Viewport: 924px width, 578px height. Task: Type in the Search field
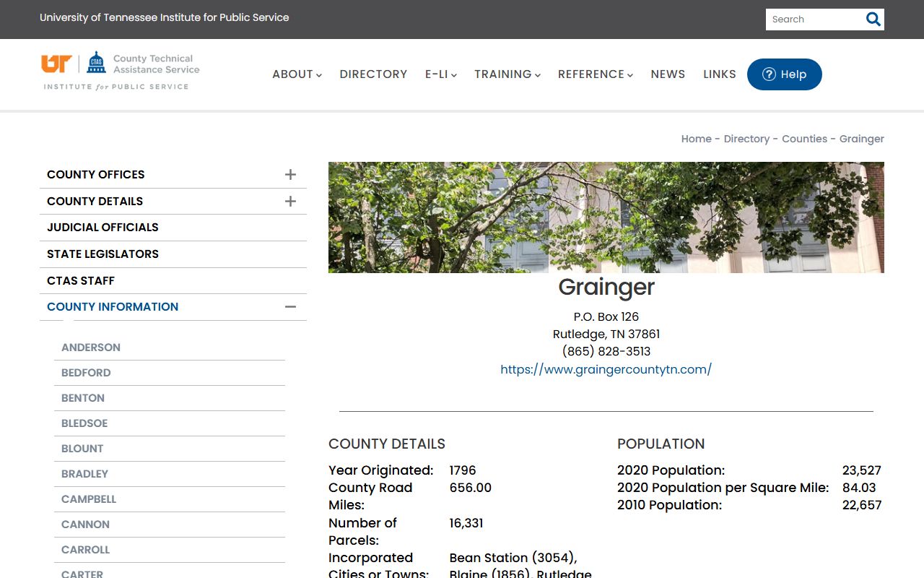(815, 20)
